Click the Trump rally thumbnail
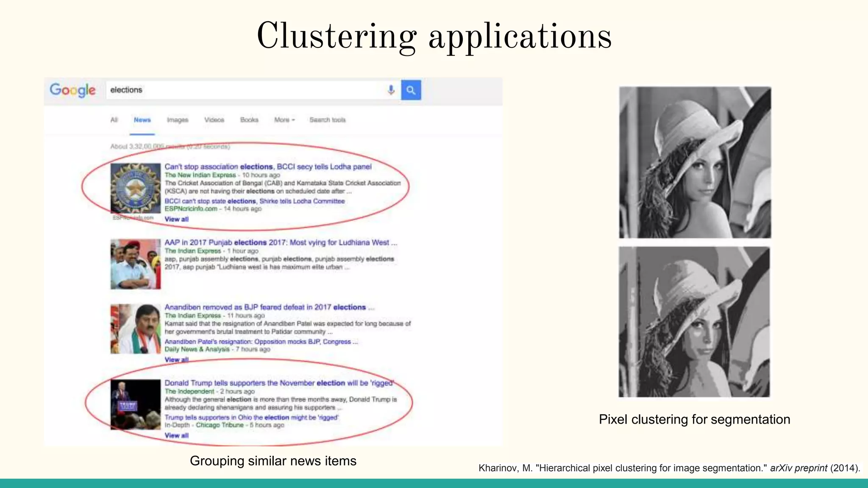Image resolution: width=868 pixels, height=488 pixels. coord(136,405)
